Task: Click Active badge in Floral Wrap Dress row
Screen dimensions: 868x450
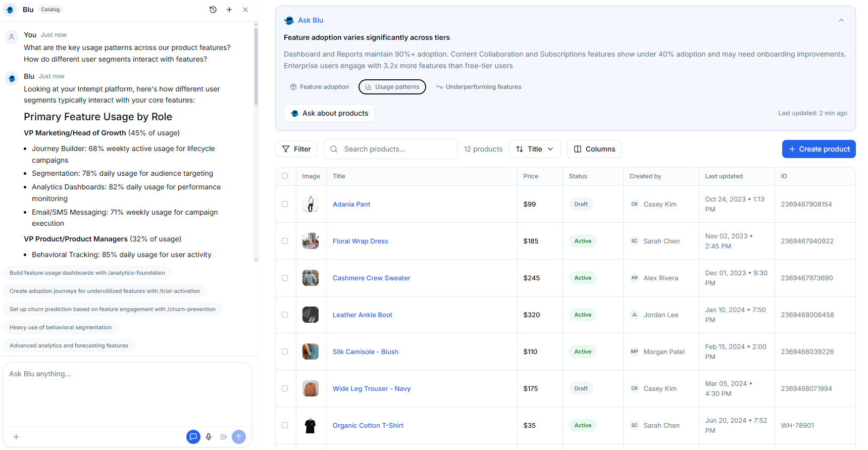Action: (x=583, y=241)
